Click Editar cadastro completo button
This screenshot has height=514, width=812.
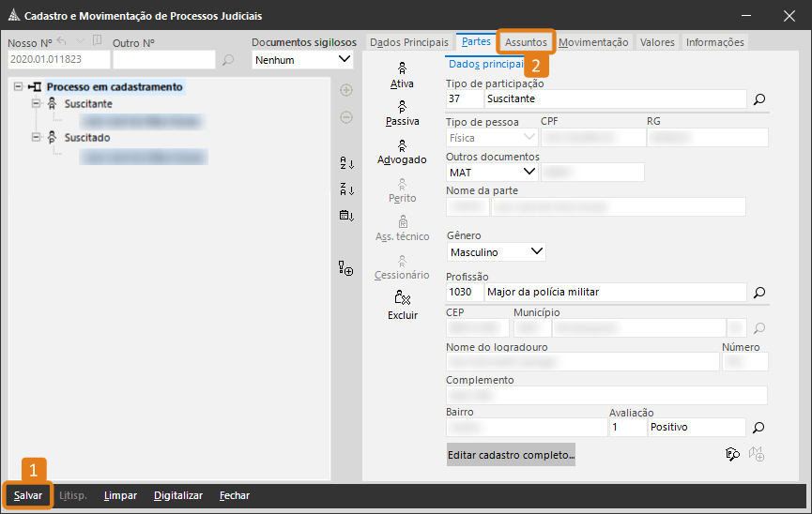tap(512, 455)
